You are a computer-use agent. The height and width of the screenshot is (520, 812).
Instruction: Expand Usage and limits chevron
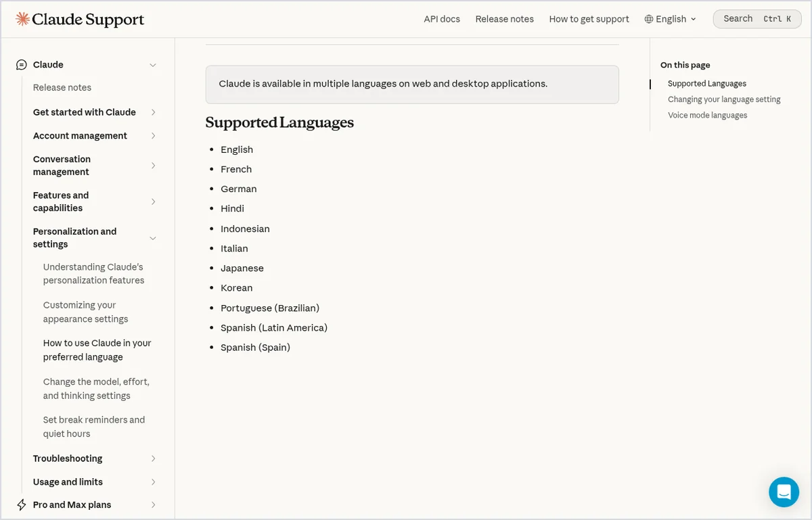pyautogui.click(x=154, y=482)
